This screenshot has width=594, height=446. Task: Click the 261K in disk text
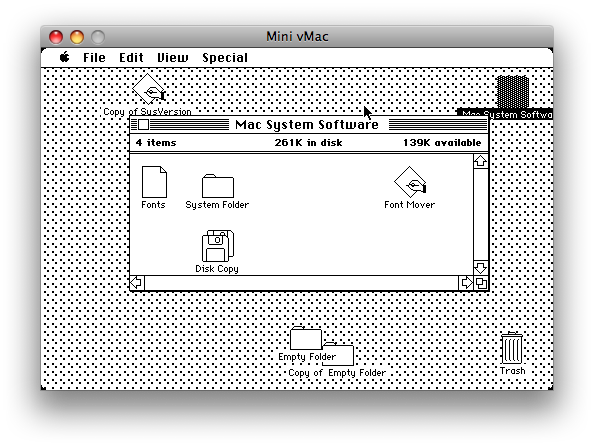pos(308,143)
